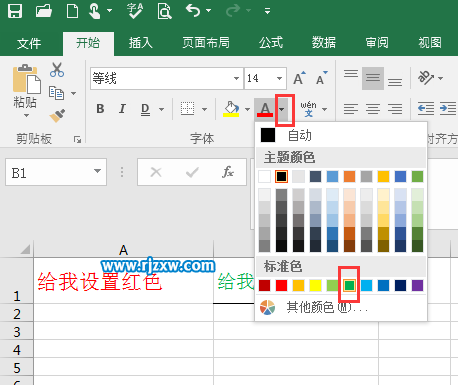This screenshot has height=385, width=458.
Task: Pick standard red color swatch
Action: point(281,285)
